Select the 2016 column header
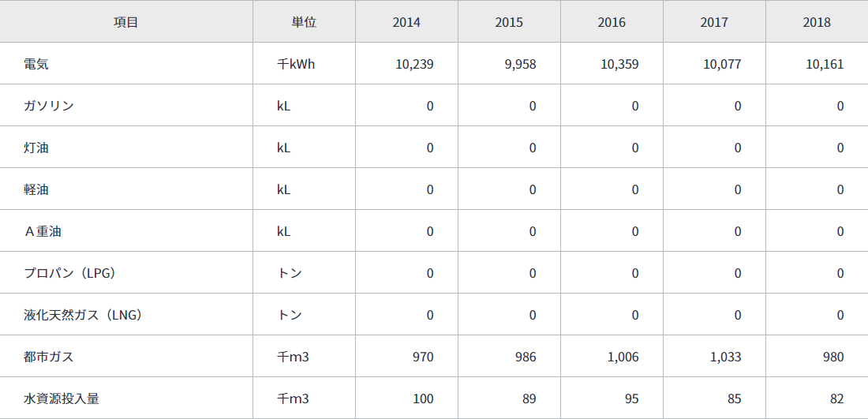 coord(612,22)
